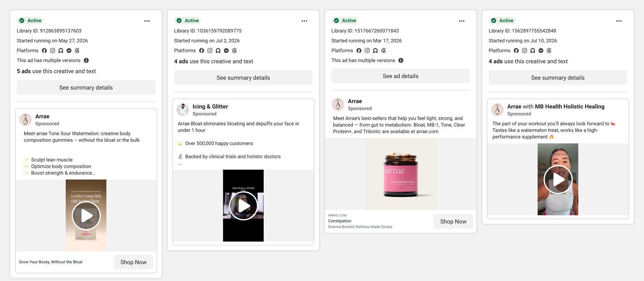644x281 pixels.
Task: Click Active status badge on Jul 10 ad
Action: click(503, 21)
